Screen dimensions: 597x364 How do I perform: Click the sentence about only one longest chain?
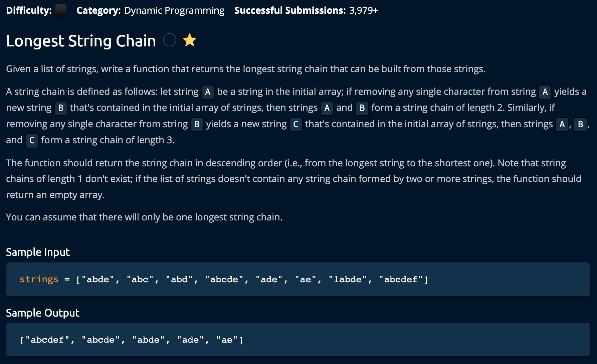(144, 217)
